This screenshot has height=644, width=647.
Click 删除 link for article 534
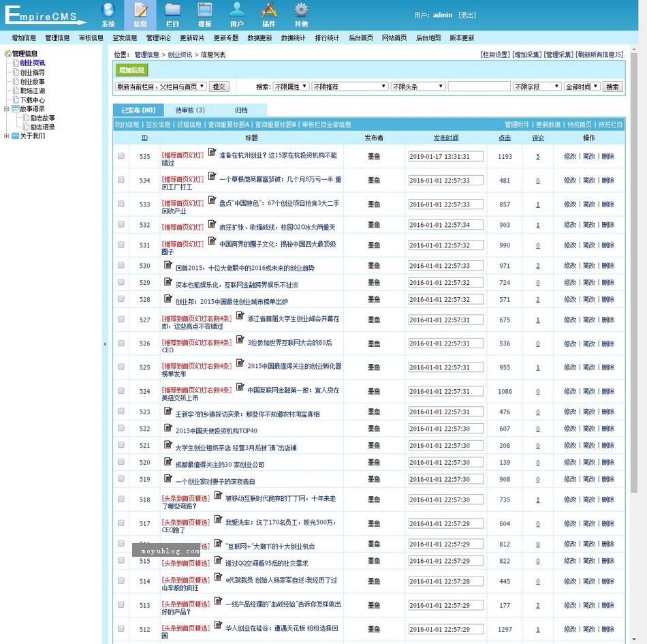(607, 181)
